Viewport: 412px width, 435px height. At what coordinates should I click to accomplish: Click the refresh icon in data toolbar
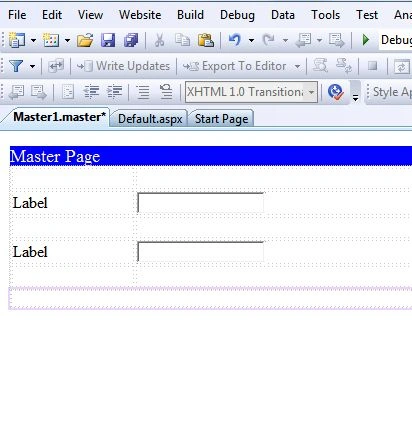(401, 66)
